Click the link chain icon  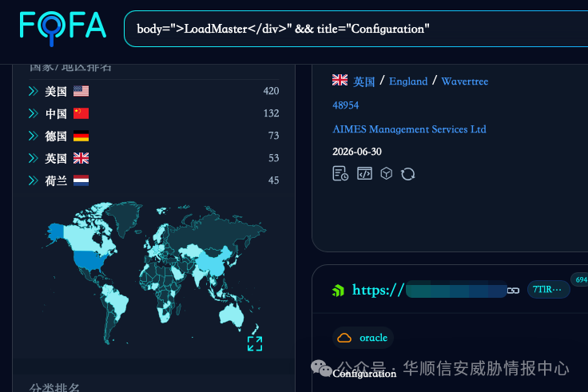pyautogui.click(x=514, y=291)
